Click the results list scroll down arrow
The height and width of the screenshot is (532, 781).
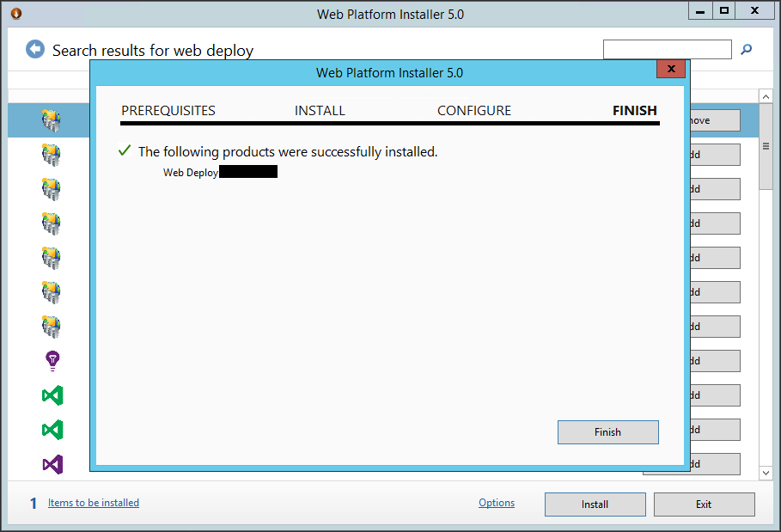(766, 473)
